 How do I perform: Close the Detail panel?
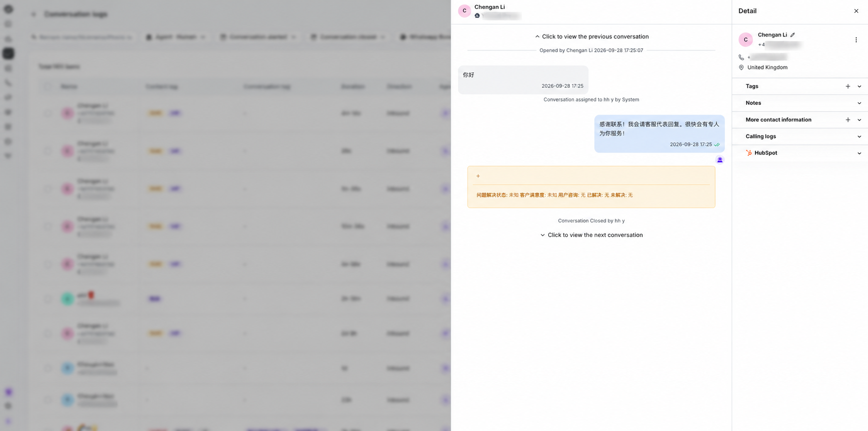tap(856, 11)
